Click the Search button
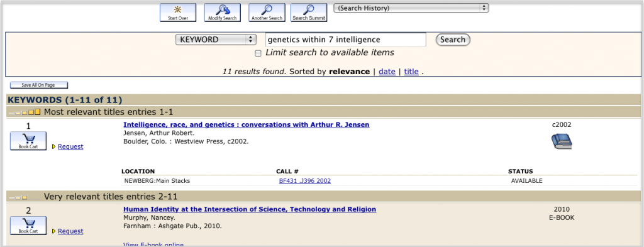The height and width of the screenshot is (247, 644). click(x=453, y=40)
